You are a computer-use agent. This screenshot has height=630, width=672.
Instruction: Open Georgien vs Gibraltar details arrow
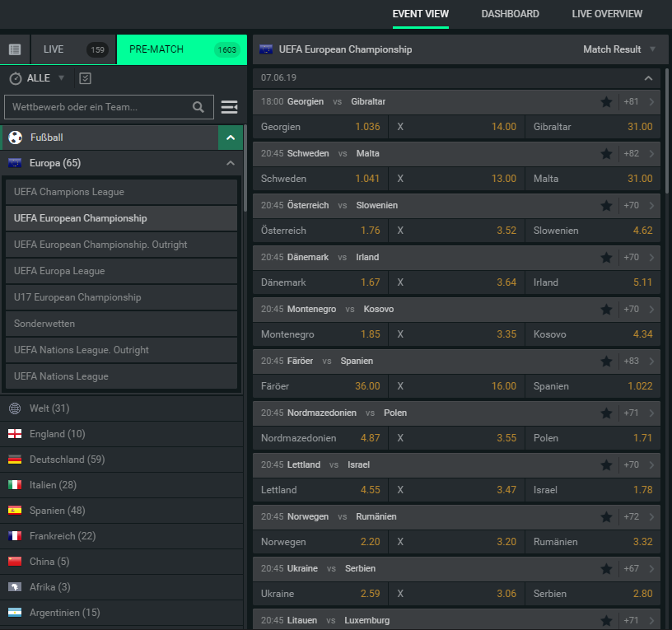click(651, 102)
